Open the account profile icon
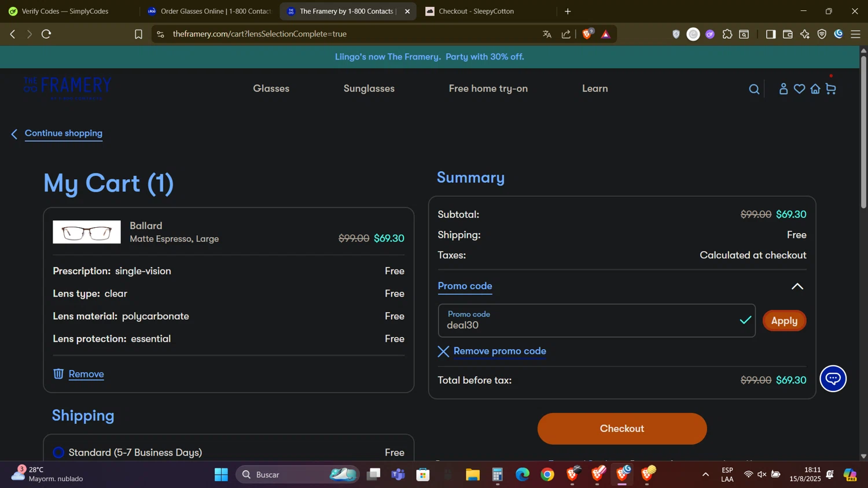868x488 pixels. pyautogui.click(x=784, y=88)
